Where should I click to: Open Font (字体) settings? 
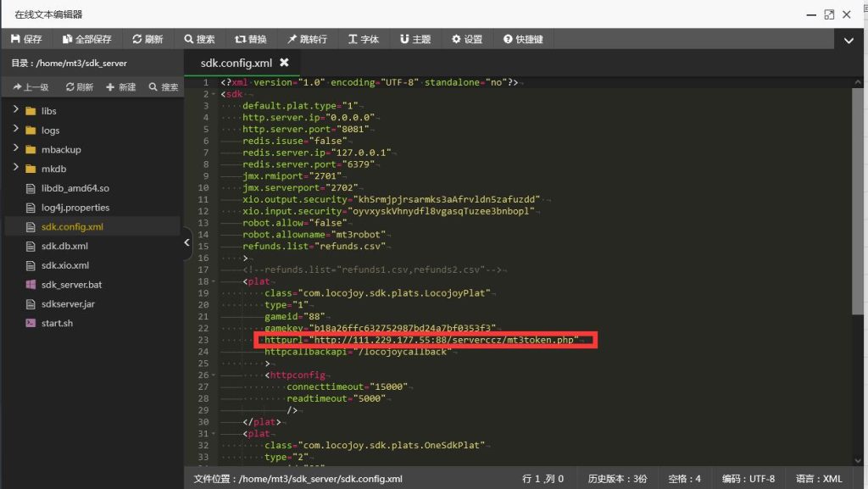pyautogui.click(x=364, y=39)
